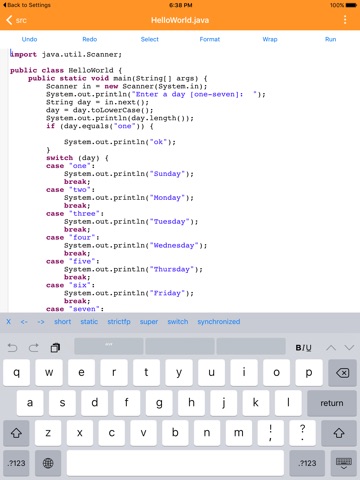360x480 pixels.
Task: Return to Settings via status bar link
Action: (x=26, y=5)
